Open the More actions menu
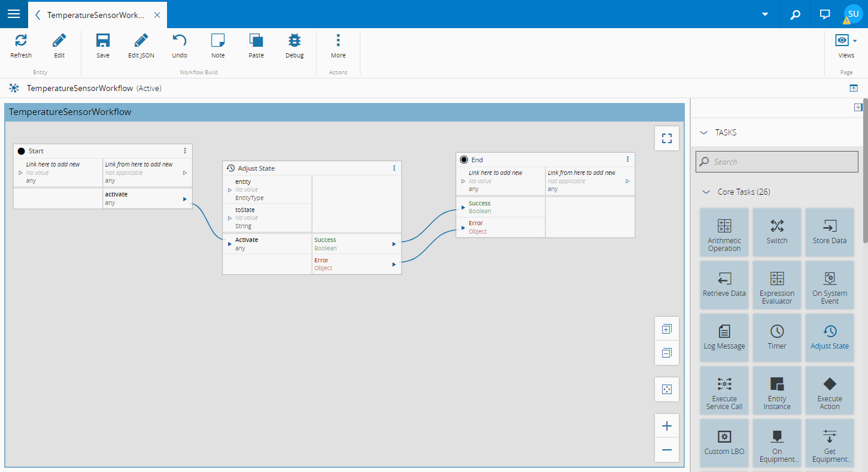This screenshot has height=472, width=868. pyautogui.click(x=338, y=41)
